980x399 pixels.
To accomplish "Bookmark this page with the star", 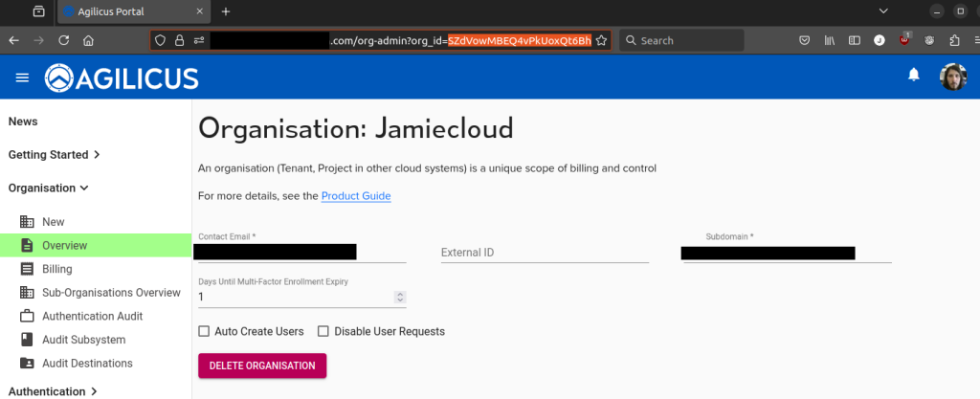I will (x=601, y=40).
